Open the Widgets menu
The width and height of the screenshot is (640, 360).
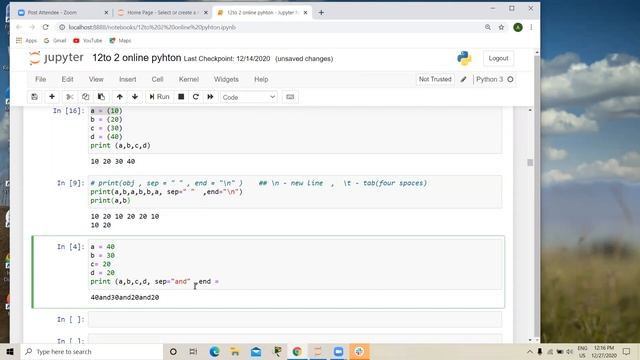226,79
